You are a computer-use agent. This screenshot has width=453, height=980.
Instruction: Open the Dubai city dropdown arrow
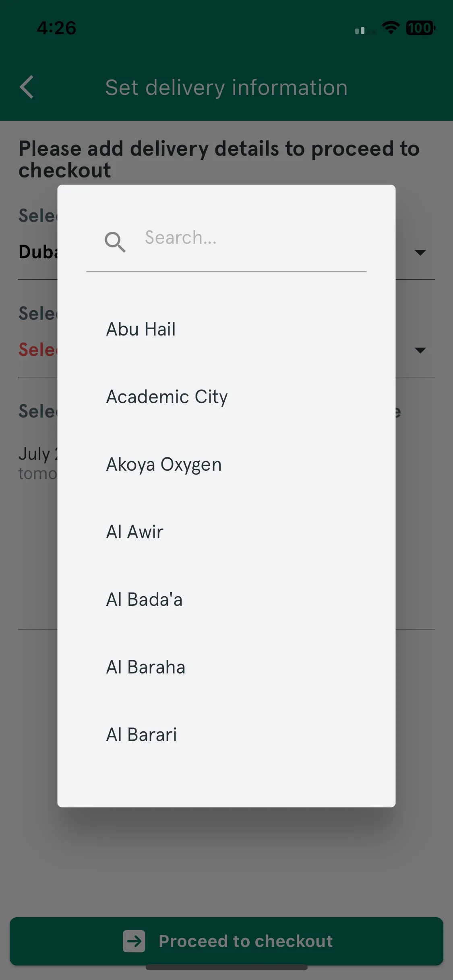tap(420, 253)
